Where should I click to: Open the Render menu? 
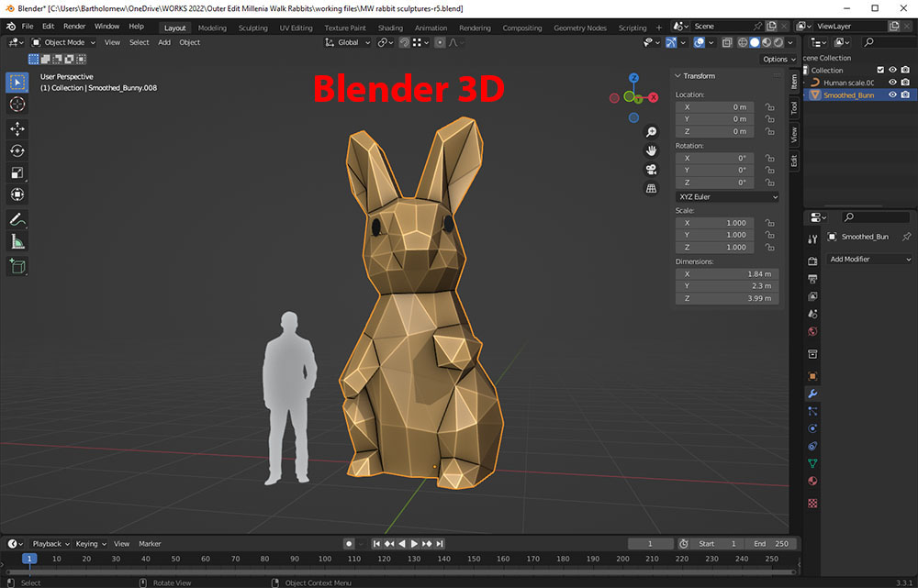tap(74, 27)
